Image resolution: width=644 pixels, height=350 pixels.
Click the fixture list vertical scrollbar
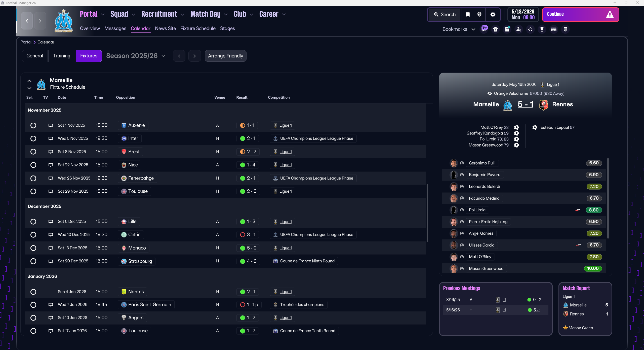[427, 213]
